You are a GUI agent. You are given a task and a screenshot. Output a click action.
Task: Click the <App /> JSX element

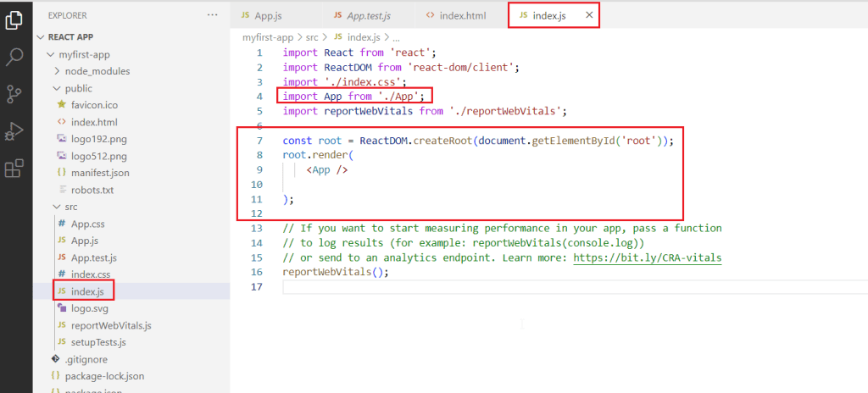click(x=327, y=170)
